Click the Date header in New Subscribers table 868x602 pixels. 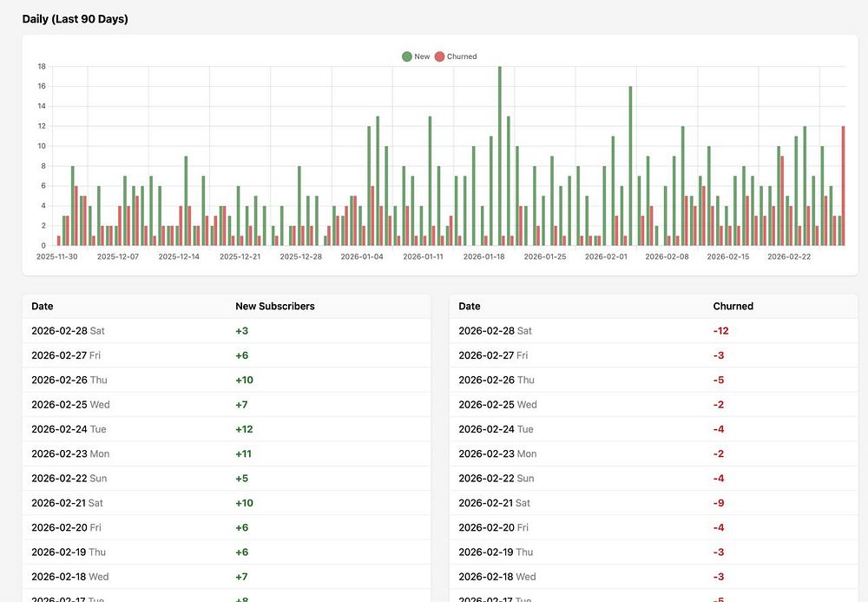pos(42,307)
